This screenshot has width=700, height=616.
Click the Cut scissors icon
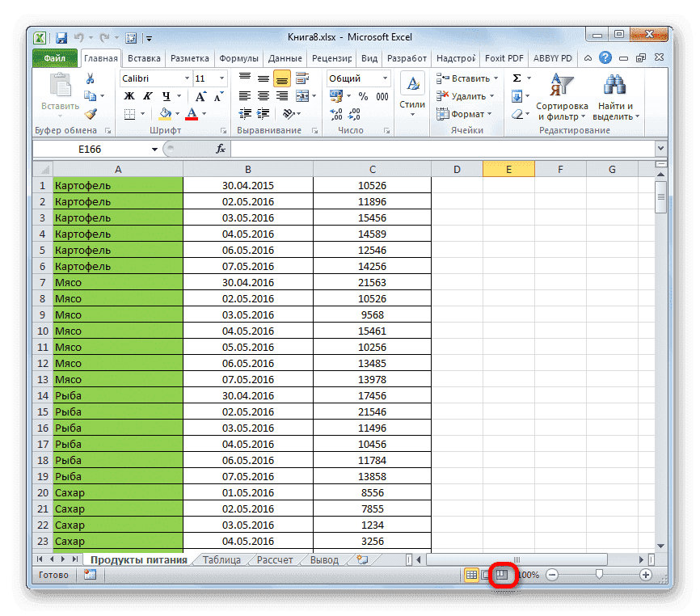pos(91,78)
